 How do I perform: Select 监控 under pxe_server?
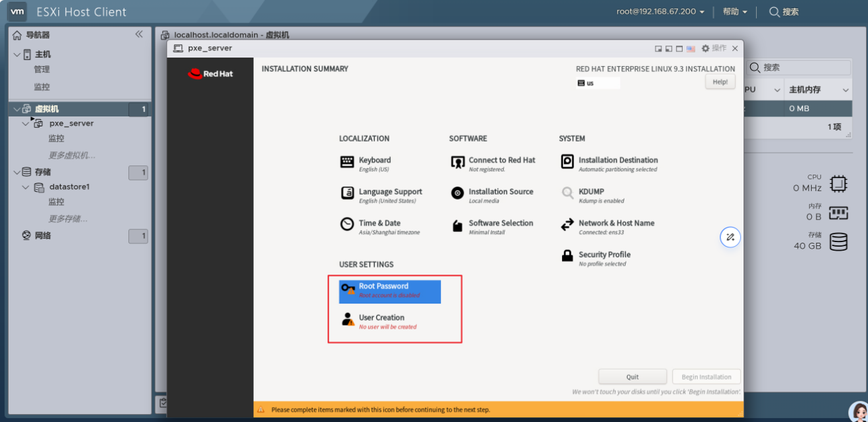pos(56,138)
